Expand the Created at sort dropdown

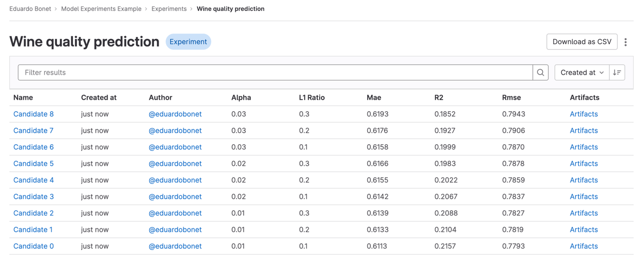click(x=581, y=73)
